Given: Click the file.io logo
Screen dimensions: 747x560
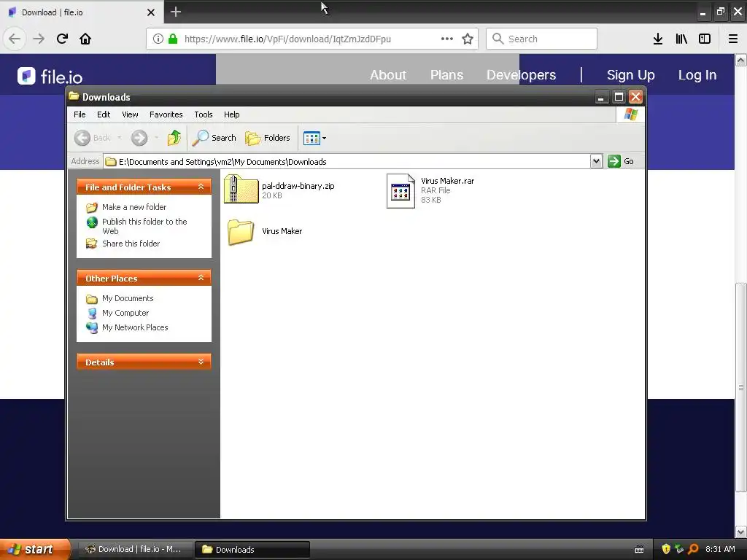Looking at the screenshot, I should click(50, 76).
